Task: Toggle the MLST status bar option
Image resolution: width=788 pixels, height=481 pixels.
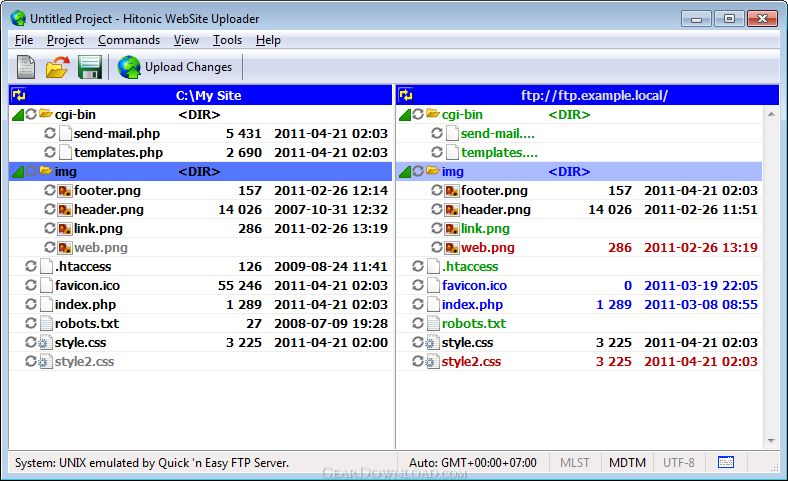Action: click(574, 462)
